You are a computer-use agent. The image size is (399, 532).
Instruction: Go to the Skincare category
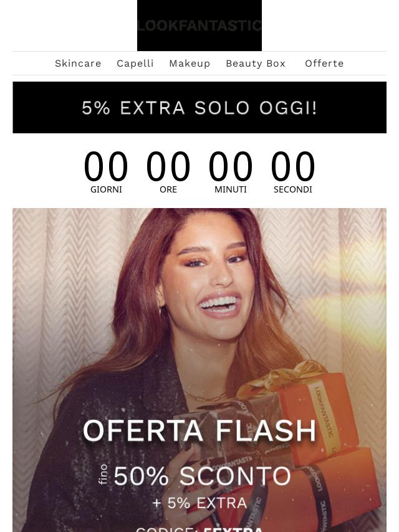click(x=78, y=64)
